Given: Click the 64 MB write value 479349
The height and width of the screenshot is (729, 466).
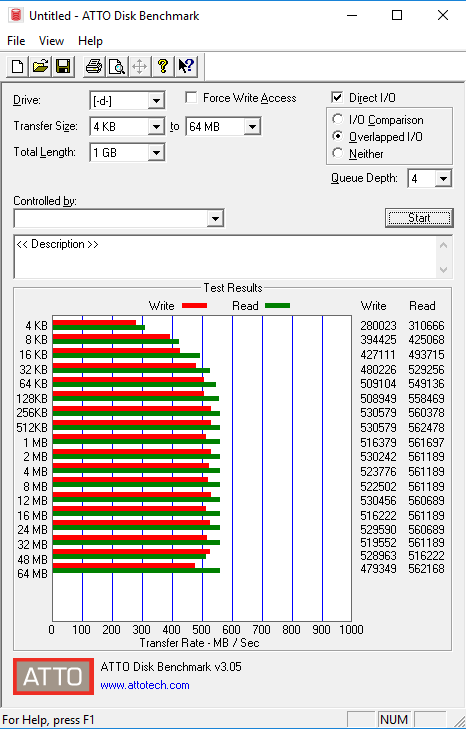Looking at the screenshot, I should [x=379, y=569].
